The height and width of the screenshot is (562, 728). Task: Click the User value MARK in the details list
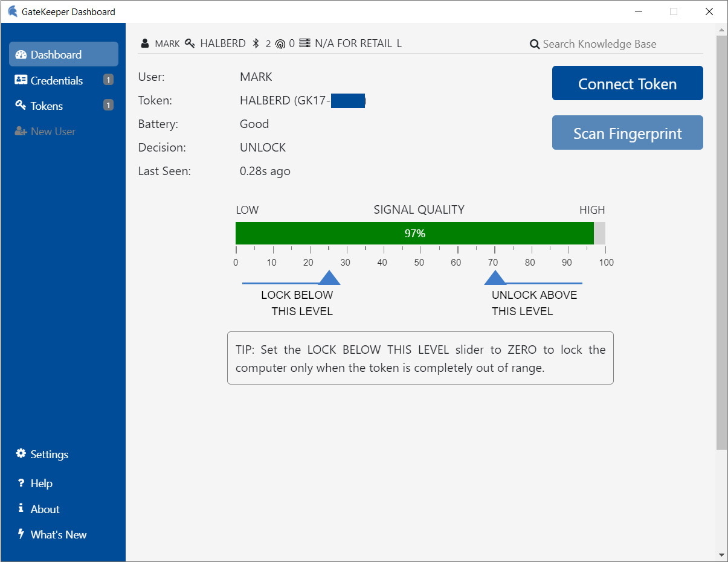(256, 77)
